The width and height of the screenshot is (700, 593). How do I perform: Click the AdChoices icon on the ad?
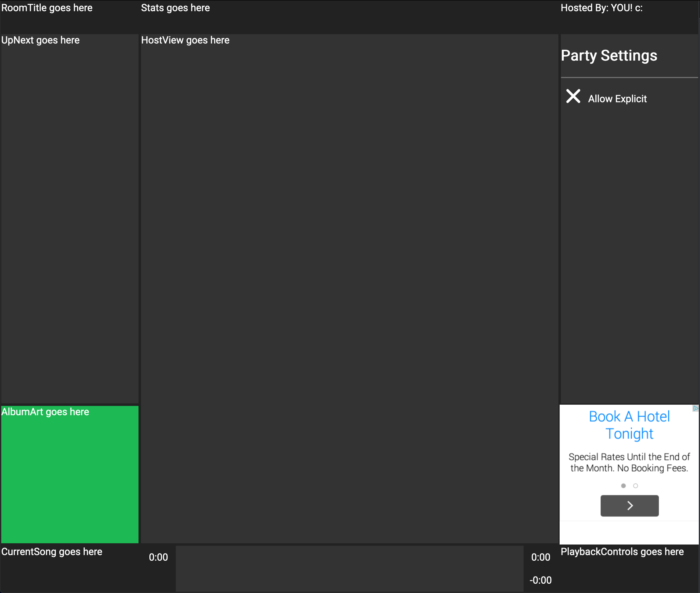[x=695, y=408]
